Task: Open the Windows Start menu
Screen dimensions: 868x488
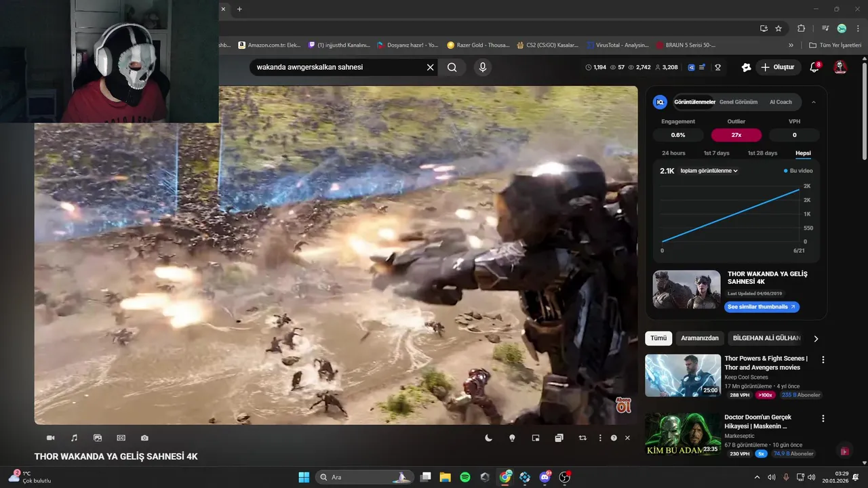Action: pyautogui.click(x=304, y=477)
